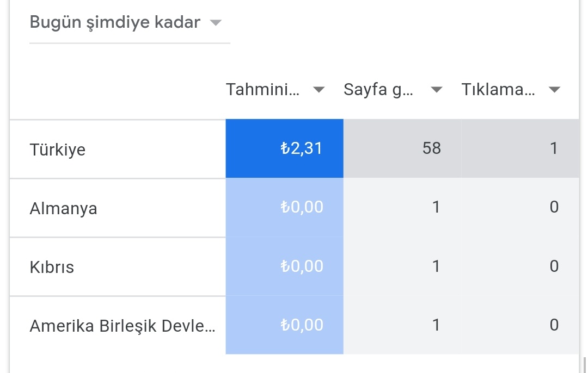Expand the Sayfa g... column dropdown
588x373 pixels.
click(x=437, y=90)
